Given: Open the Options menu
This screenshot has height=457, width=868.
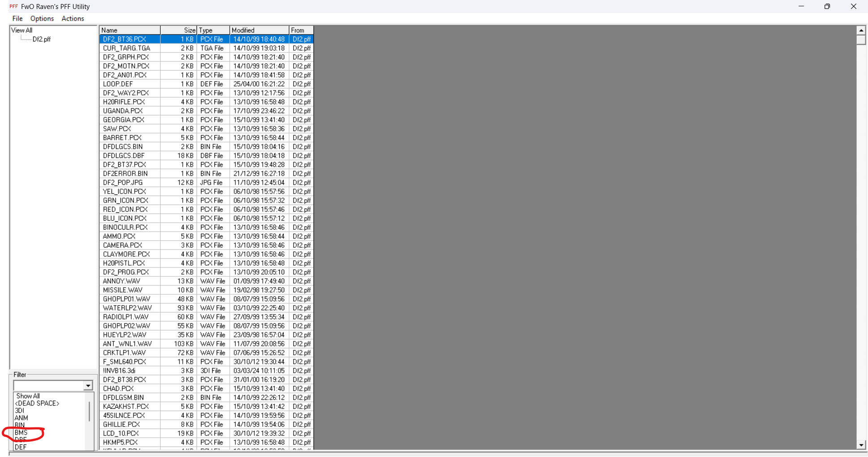Looking at the screenshot, I should point(42,18).
